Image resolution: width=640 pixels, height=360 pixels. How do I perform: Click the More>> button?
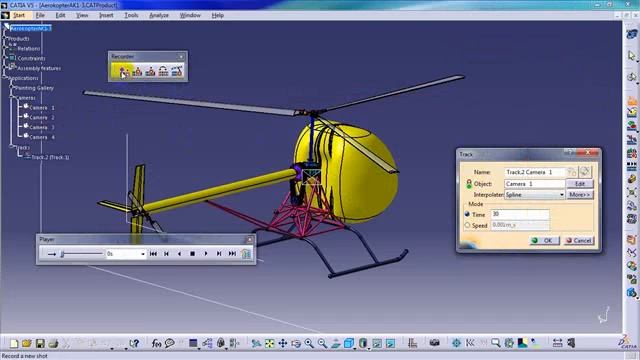pos(580,195)
